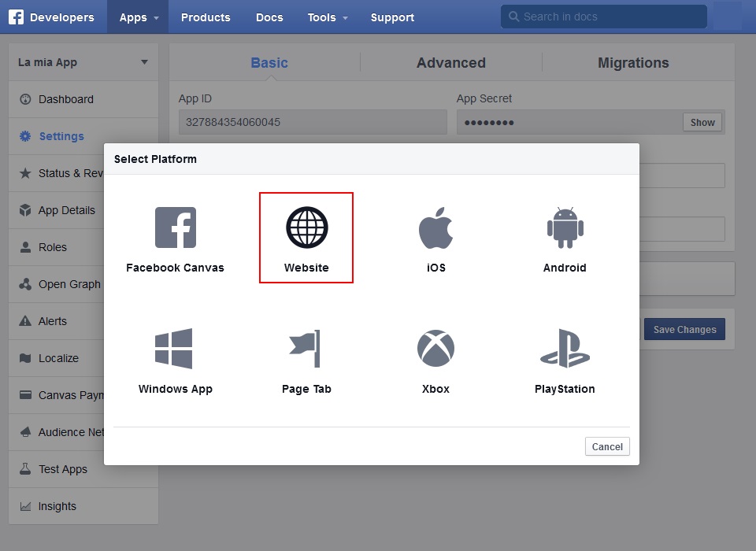This screenshot has height=551, width=756.
Task: Open the Dashboard sidebar item
Action: click(x=66, y=99)
